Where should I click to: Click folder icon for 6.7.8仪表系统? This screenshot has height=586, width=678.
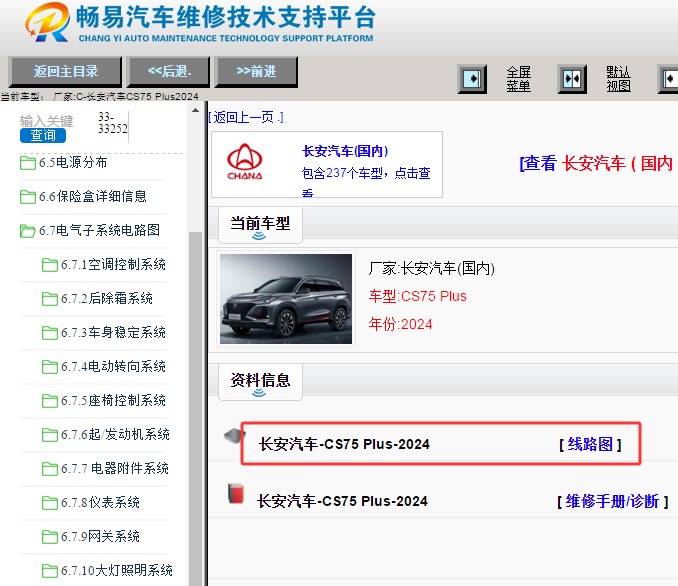coord(50,503)
